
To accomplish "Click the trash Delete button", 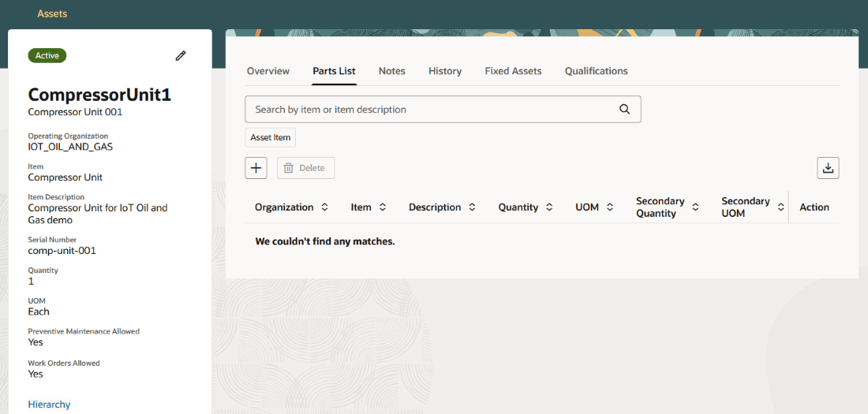I will [306, 168].
